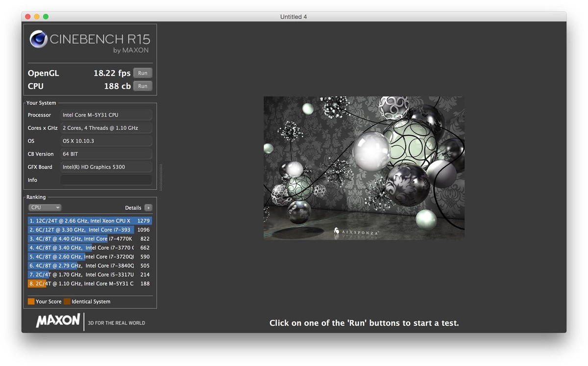Select ranking row 3 Core i7-4770K 822
Viewport: 588px width, 366px height.
90,239
